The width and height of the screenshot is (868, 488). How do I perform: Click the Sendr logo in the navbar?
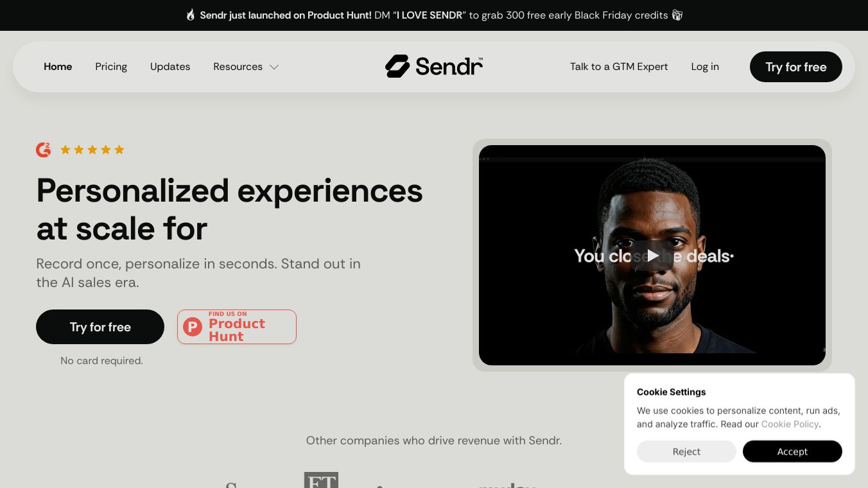(434, 66)
